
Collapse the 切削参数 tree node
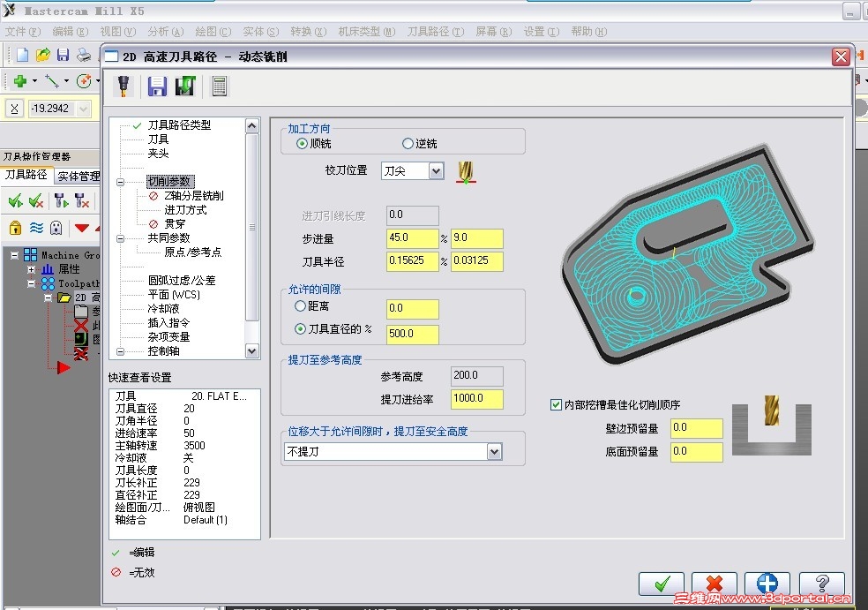pos(120,182)
